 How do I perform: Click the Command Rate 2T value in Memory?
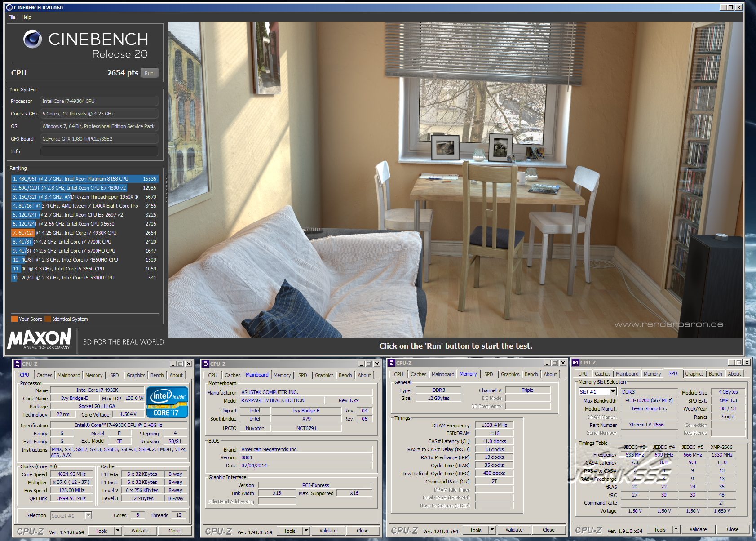tap(494, 481)
